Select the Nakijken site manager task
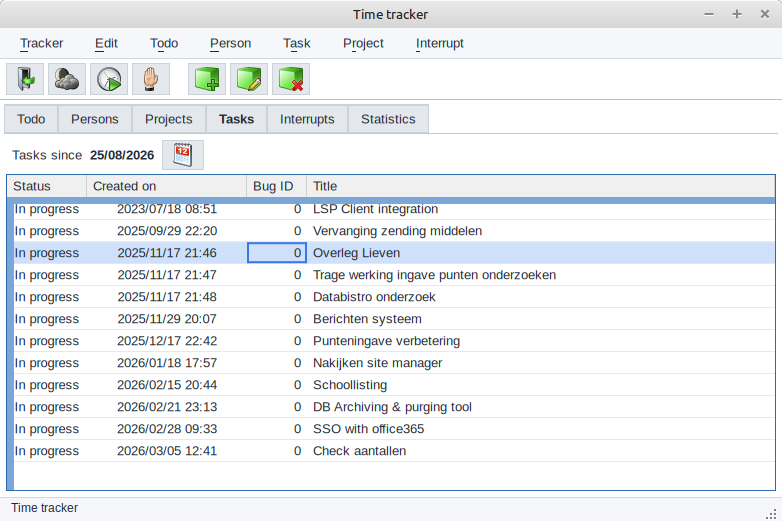Viewport: 782px width, 521px height. pos(378,362)
